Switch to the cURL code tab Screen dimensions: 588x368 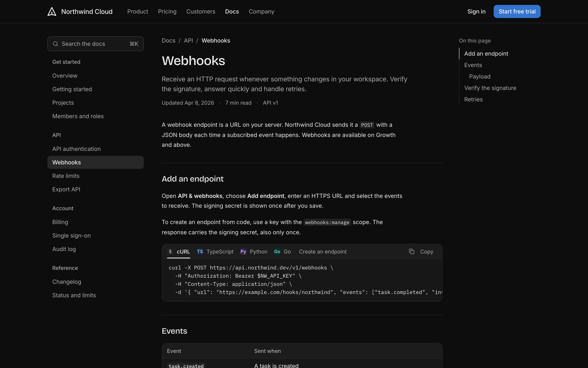point(179,251)
